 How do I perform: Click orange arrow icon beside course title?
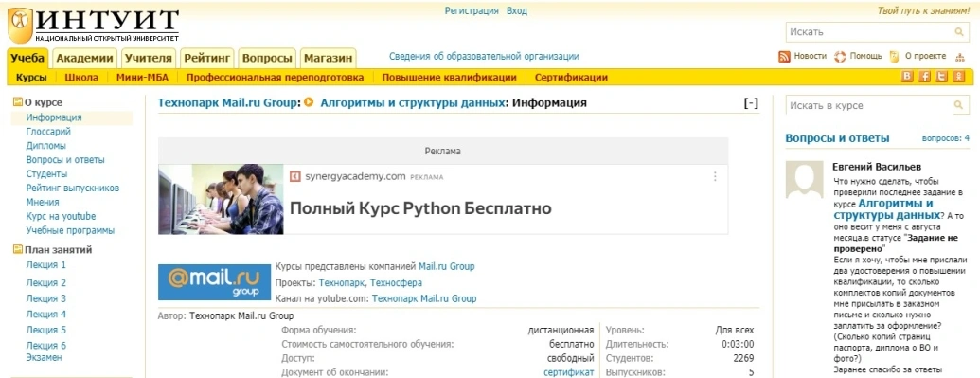tap(309, 102)
